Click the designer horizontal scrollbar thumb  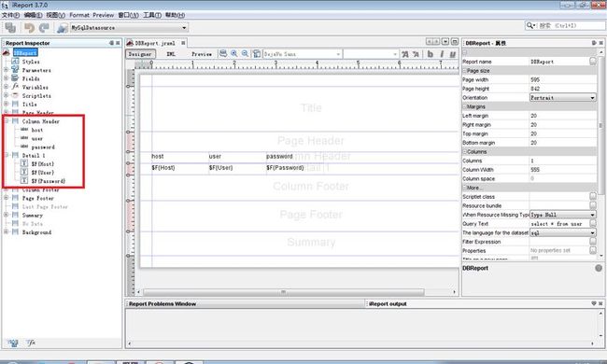283,292
